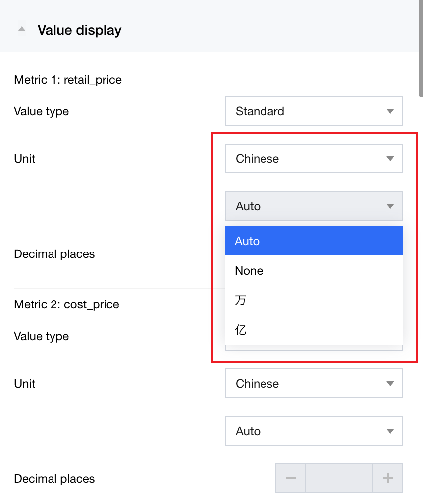Click the Standard value type dropdown arrow
This screenshot has width=423, height=504.
[390, 111]
